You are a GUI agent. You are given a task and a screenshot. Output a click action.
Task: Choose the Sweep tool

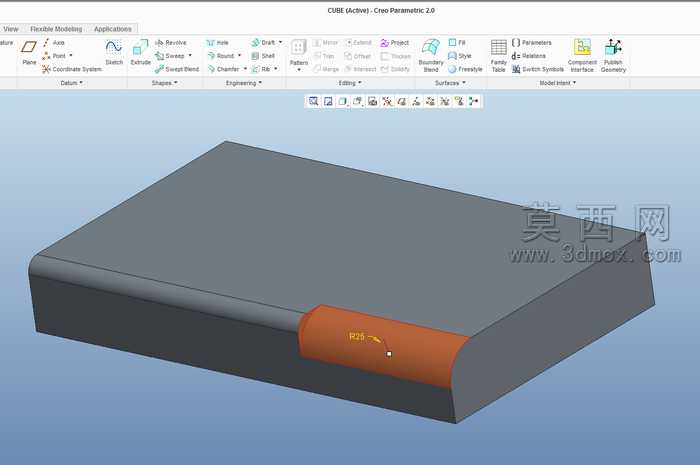pyautogui.click(x=170, y=56)
